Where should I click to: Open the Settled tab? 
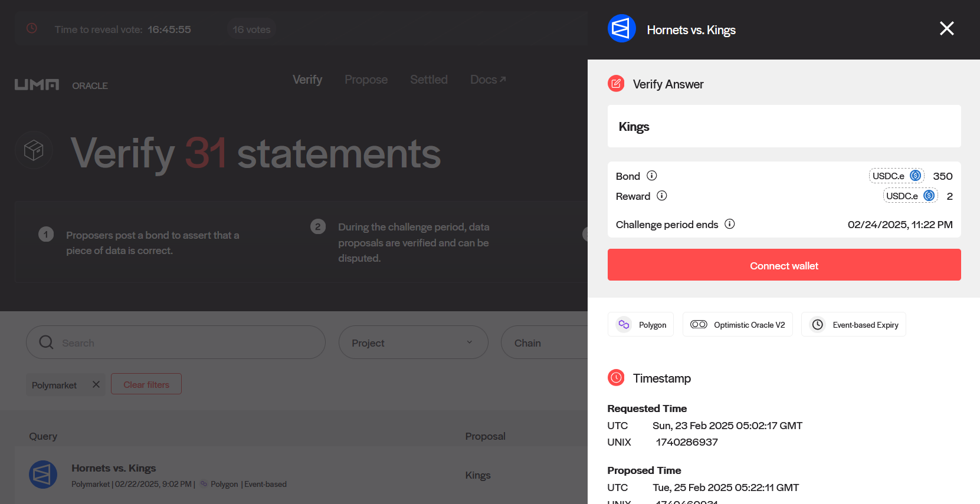(429, 80)
